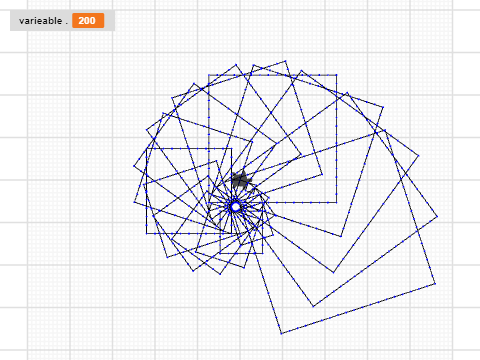Click the top-left corner of the medium upright square
This screenshot has height=360, width=480.
[x=147, y=149]
